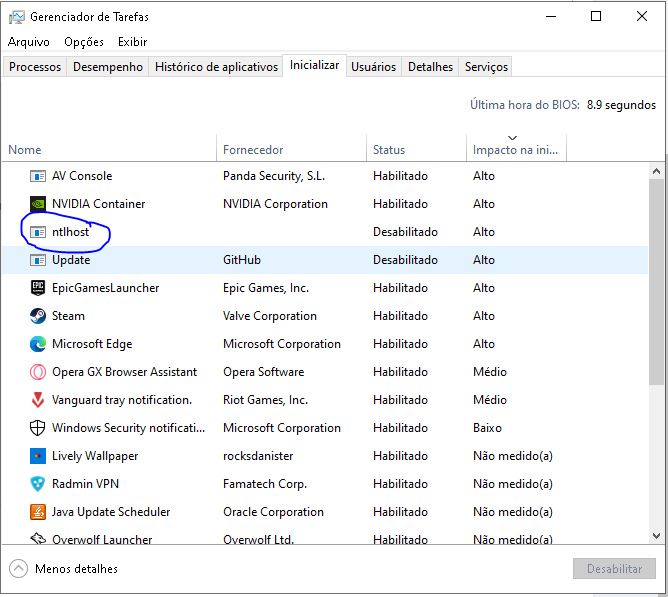Viewport: 668px width, 597px height.
Task: Click Médio impact for Vanguard tray notification
Action: coord(489,400)
